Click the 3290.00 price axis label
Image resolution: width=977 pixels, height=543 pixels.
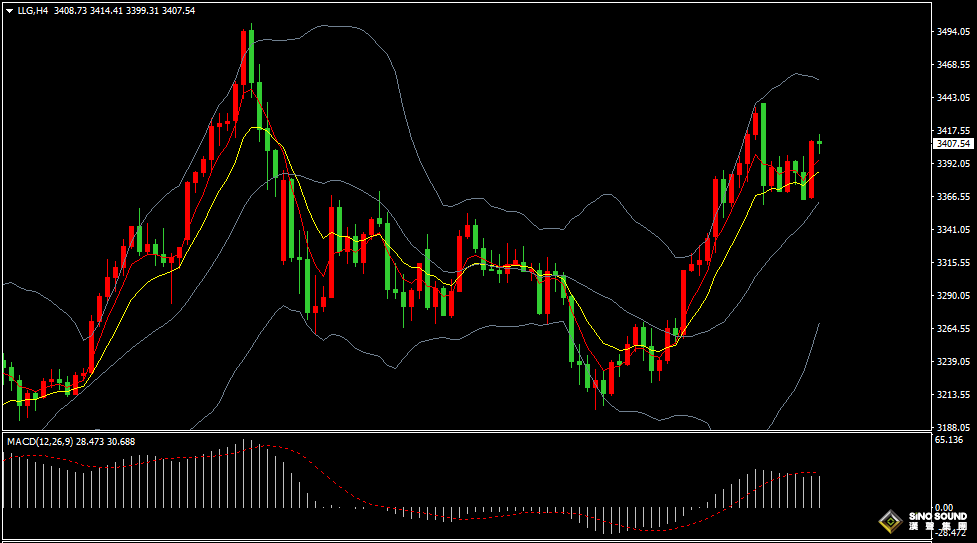coord(953,296)
